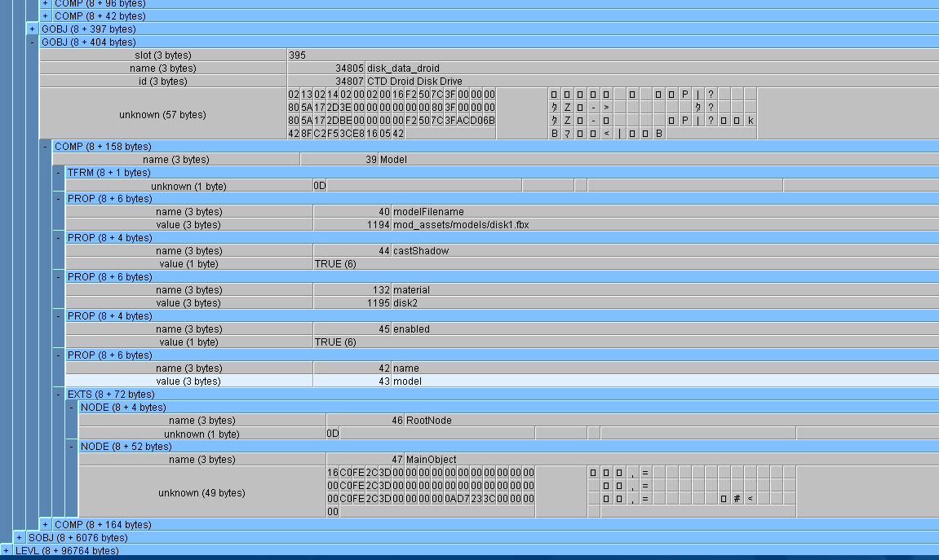Select the disk_data_droid name value
939x560 pixels.
404,68
